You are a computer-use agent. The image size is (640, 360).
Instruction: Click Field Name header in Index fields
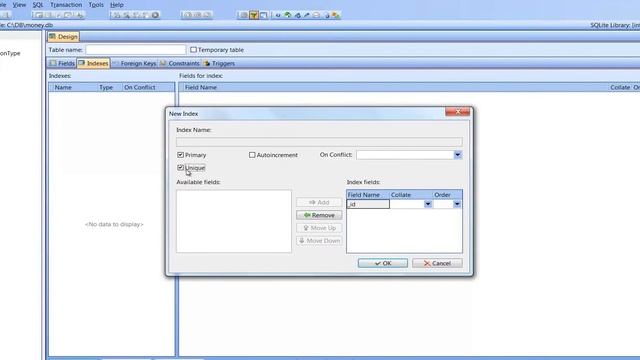click(368, 195)
